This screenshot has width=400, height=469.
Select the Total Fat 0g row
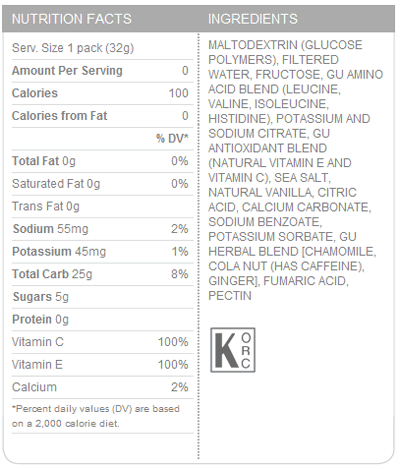(103, 161)
